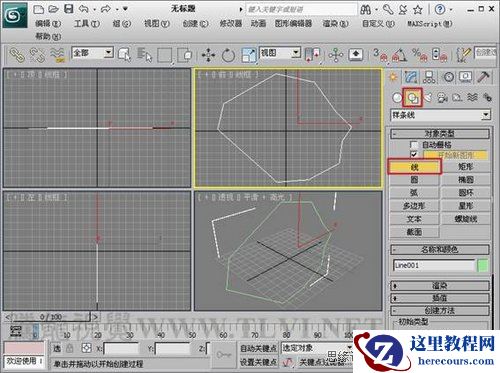500x373 pixels.
Task: Choose the Rectangular Selection Region tool
Action: click(x=165, y=55)
